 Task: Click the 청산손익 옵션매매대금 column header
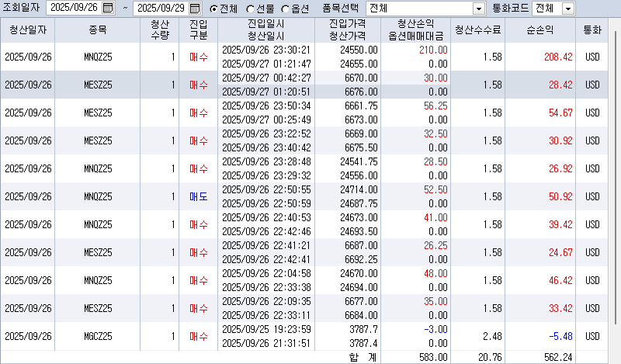coord(415,29)
